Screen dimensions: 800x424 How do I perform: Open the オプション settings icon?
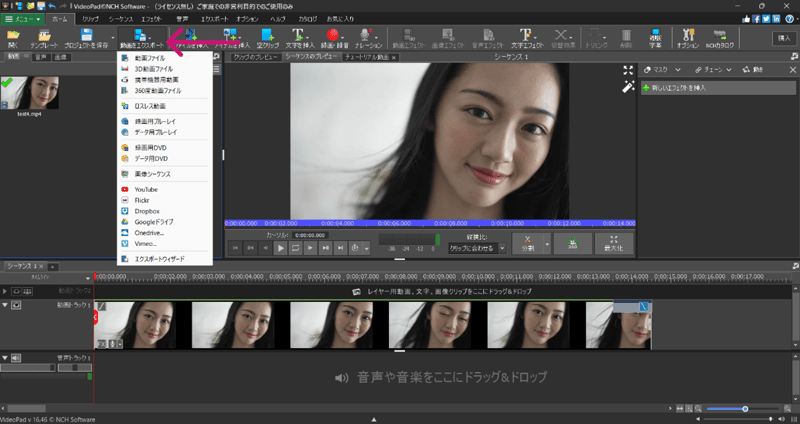point(688,36)
